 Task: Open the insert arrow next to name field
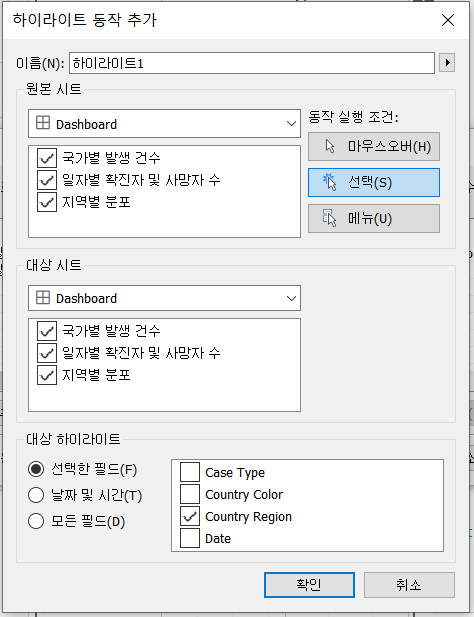(447, 63)
